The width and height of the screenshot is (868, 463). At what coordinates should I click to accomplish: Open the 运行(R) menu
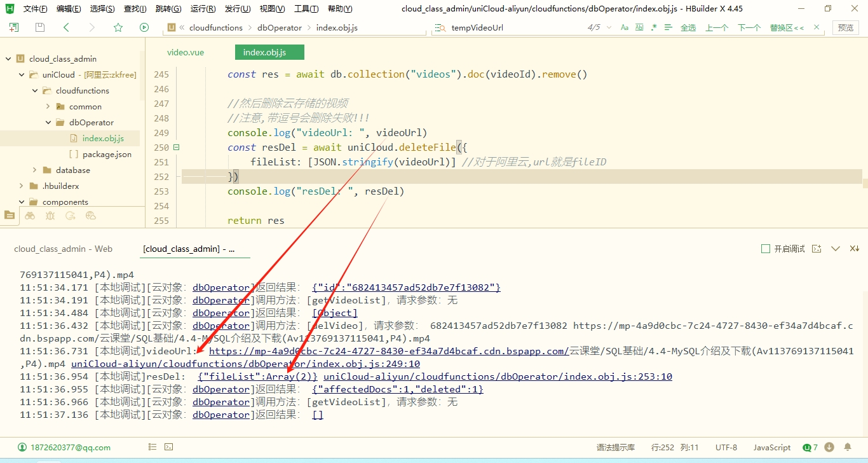203,9
